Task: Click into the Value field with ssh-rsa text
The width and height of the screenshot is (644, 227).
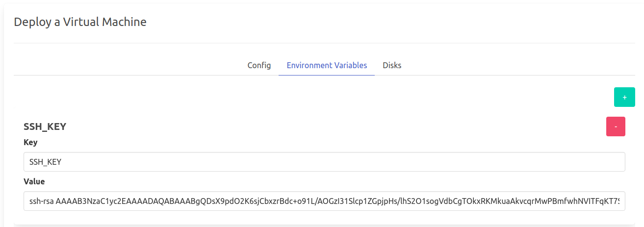Action: point(324,201)
